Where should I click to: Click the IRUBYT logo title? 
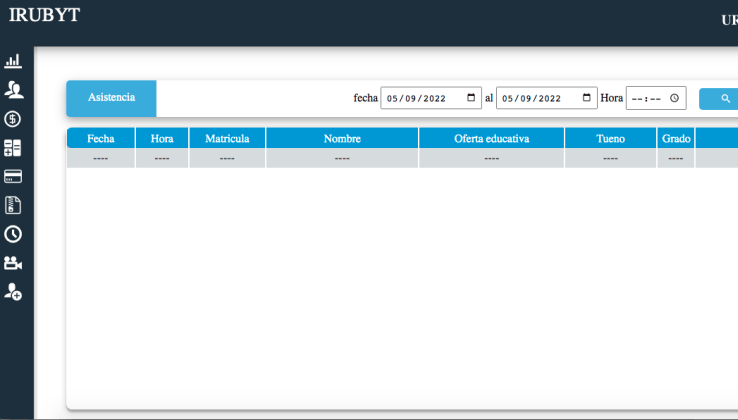[x=44, y=16]
